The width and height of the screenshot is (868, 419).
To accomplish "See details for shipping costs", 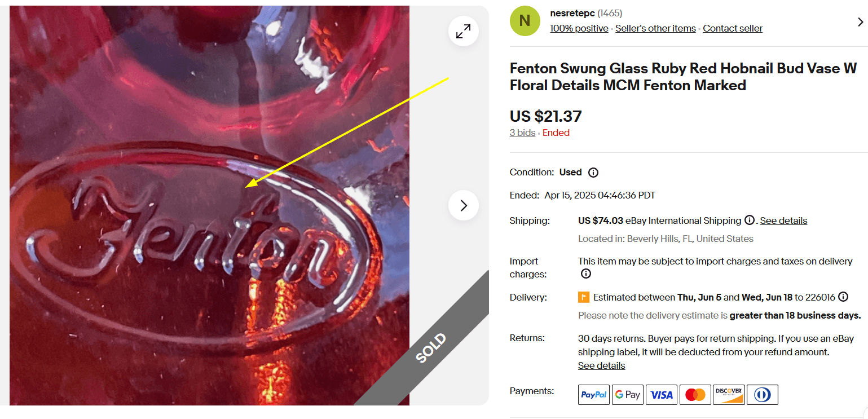I will [x=783, y=220].
